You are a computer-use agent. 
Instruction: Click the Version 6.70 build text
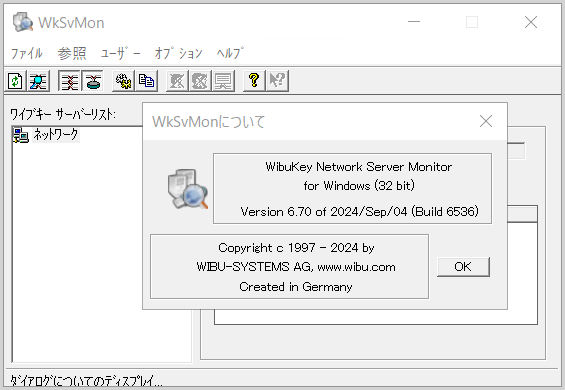coord(359,212)
